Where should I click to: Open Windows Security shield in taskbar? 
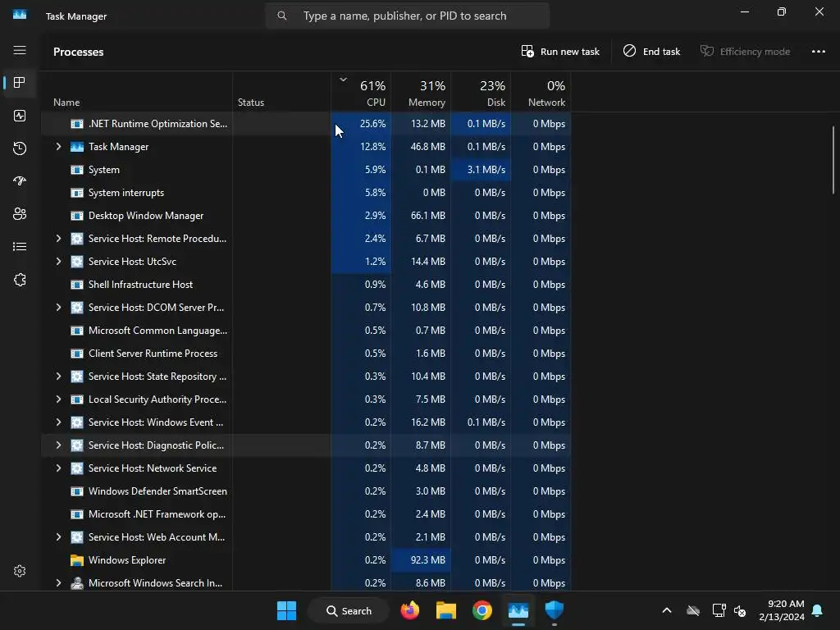pos(555,610)
